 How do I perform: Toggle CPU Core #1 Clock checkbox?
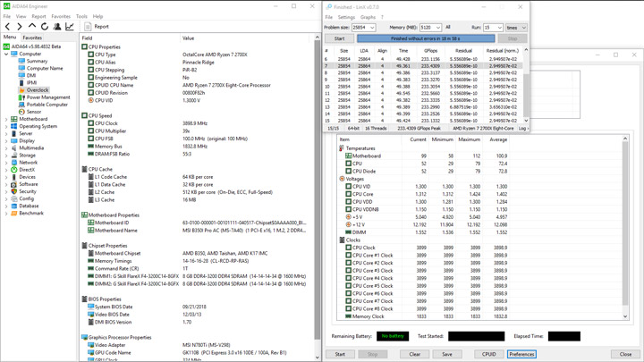pos(348,256)
